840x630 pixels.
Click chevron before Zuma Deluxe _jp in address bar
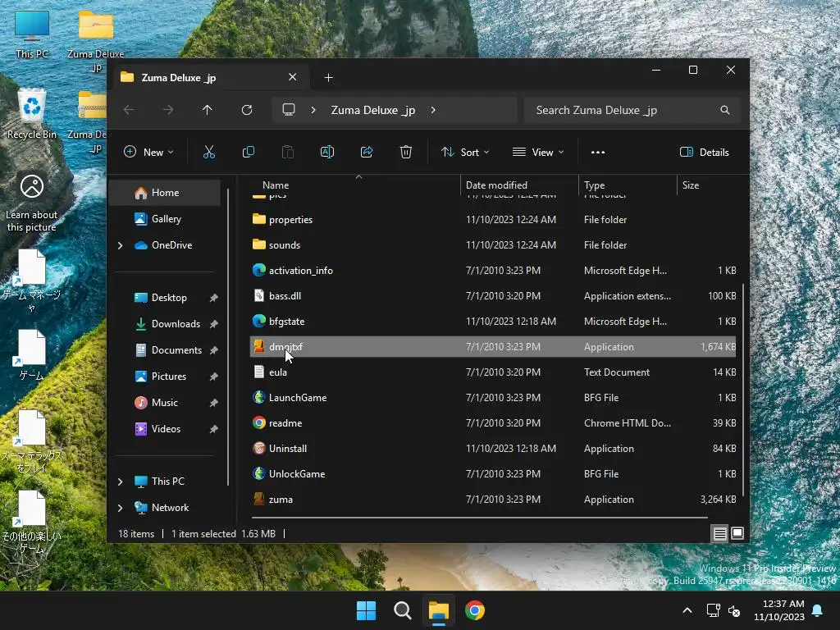point(313,110)
